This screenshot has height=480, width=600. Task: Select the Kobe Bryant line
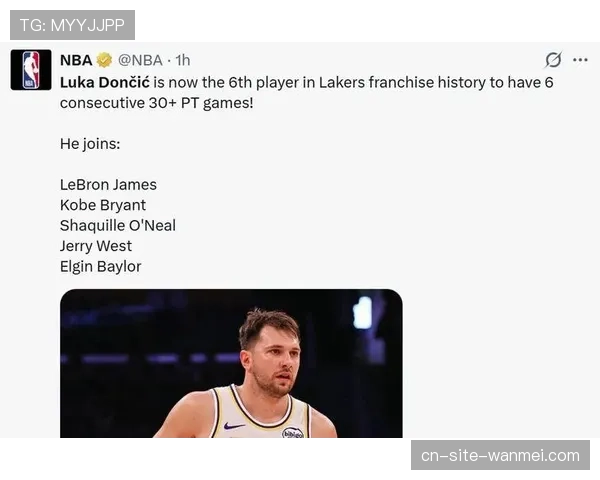103,205
